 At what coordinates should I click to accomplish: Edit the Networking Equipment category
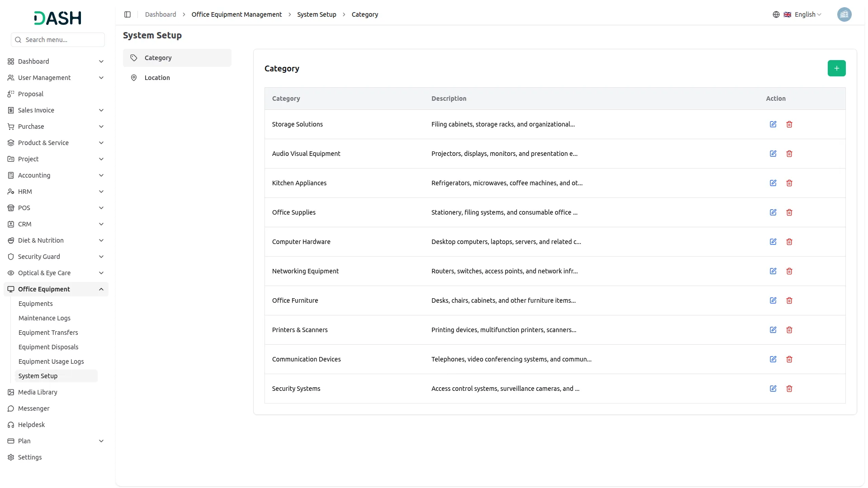tap(773, 271)
